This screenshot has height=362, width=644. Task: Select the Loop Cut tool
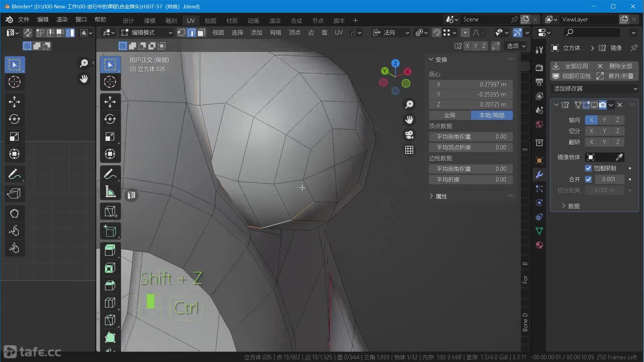[x=110, y=303]
